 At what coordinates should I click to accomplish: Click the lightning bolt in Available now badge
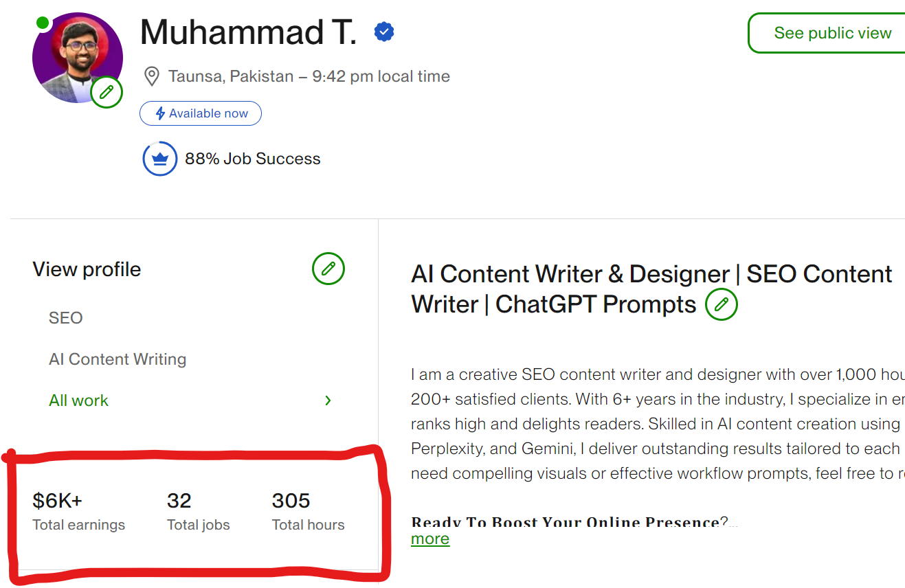[x=159, y=113]
